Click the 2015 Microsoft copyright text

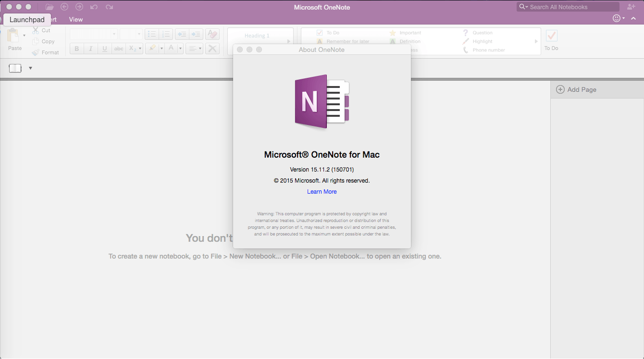click(x=322, y=181)
